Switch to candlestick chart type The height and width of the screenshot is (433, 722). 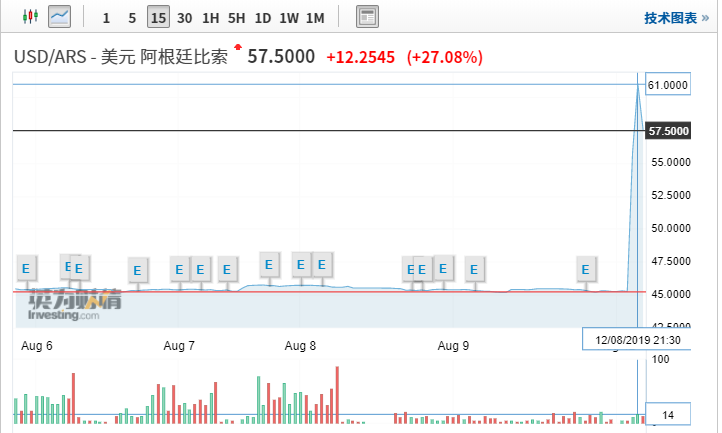click(29, 17)
